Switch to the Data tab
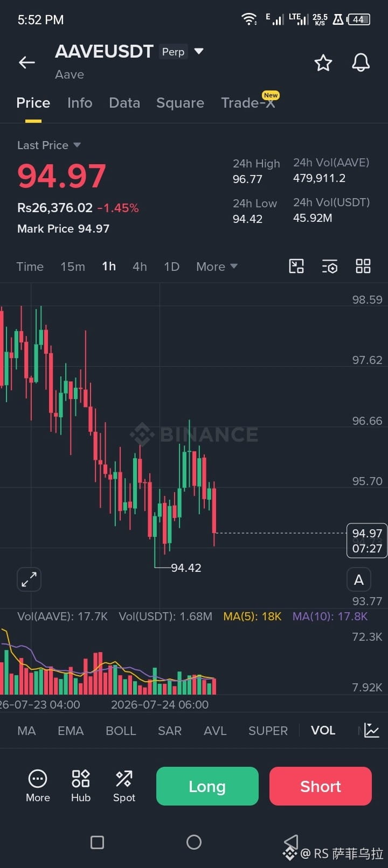This screenshot has width=388, height=868. [124, 103]
